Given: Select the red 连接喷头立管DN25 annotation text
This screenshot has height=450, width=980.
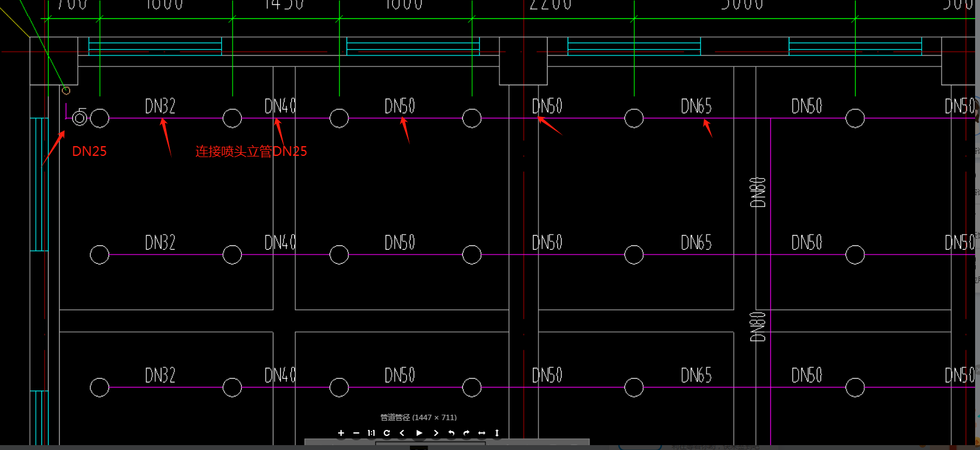Looking at the screenshot, I should point(251,152).
